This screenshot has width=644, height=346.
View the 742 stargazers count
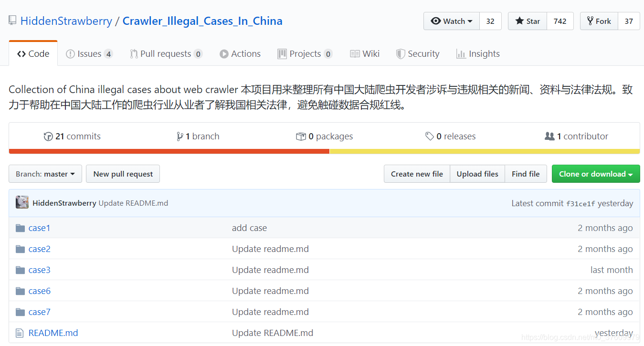coord(560,21)
